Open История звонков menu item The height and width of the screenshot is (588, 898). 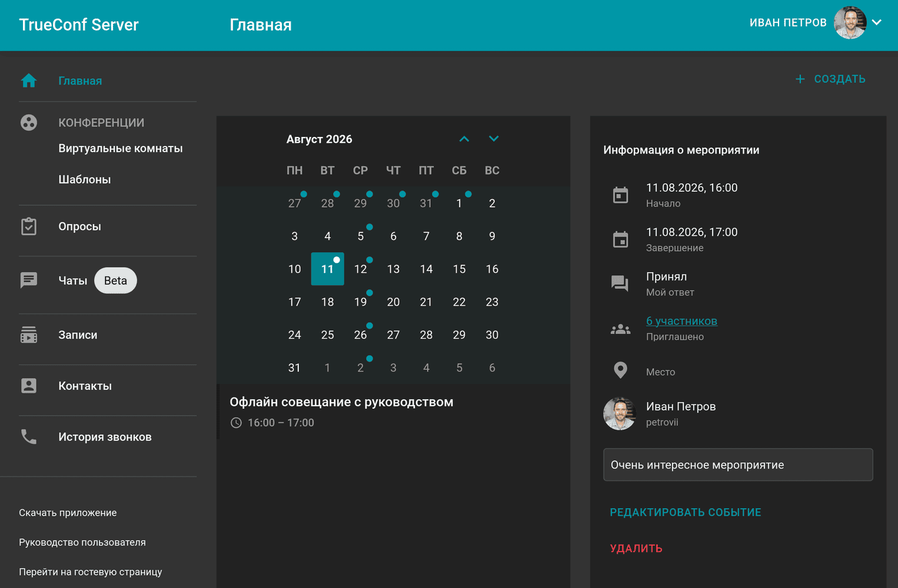105,437
